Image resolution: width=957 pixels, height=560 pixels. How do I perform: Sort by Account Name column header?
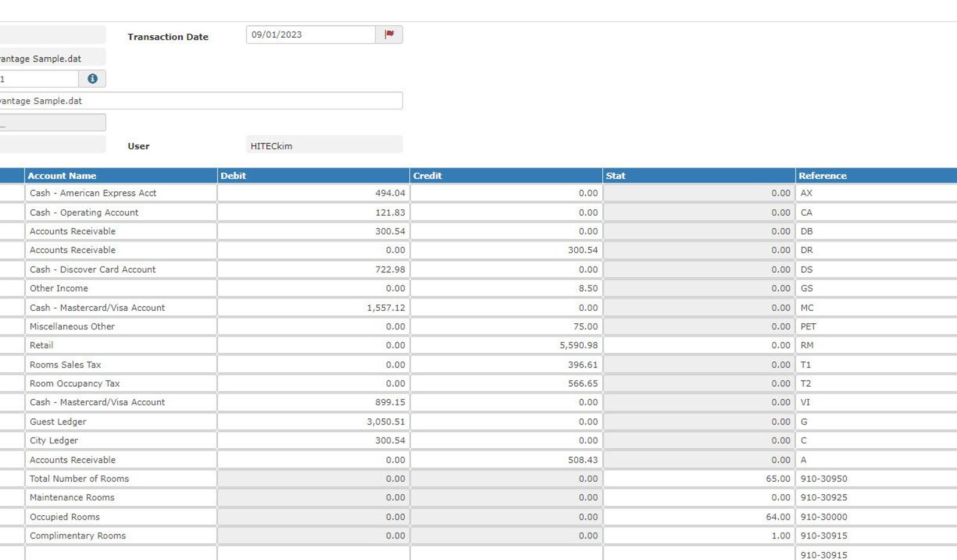point(121,176)
